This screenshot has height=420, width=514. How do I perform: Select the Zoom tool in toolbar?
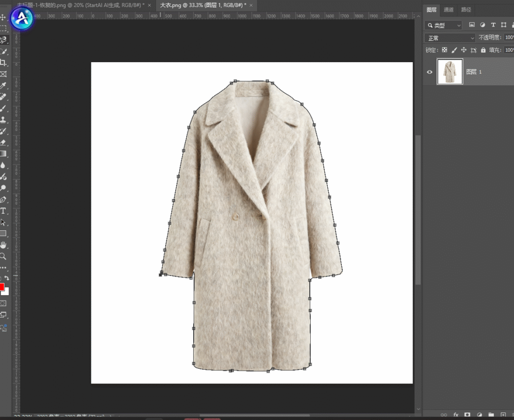(4, 256)
